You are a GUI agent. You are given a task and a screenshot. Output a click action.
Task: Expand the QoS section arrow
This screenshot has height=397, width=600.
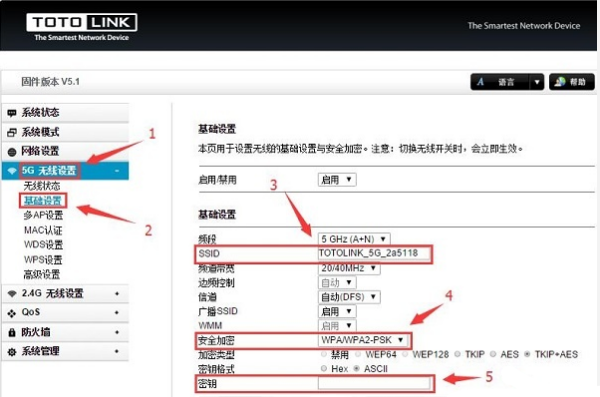(117, 313)
